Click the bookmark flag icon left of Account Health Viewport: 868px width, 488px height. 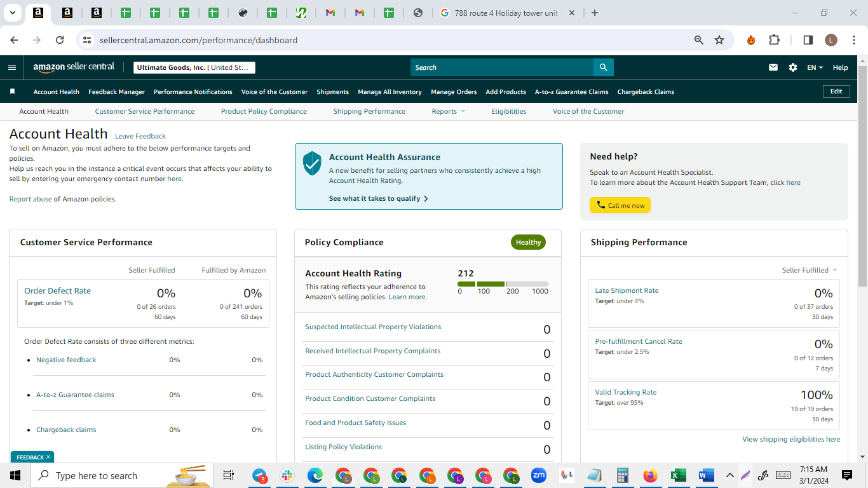click(12, 91)
